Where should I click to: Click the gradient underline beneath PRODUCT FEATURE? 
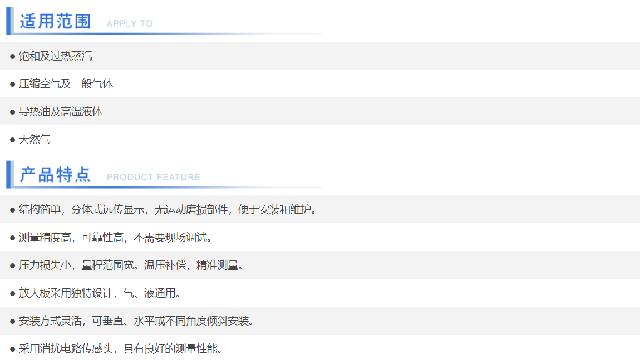[167, 187]
